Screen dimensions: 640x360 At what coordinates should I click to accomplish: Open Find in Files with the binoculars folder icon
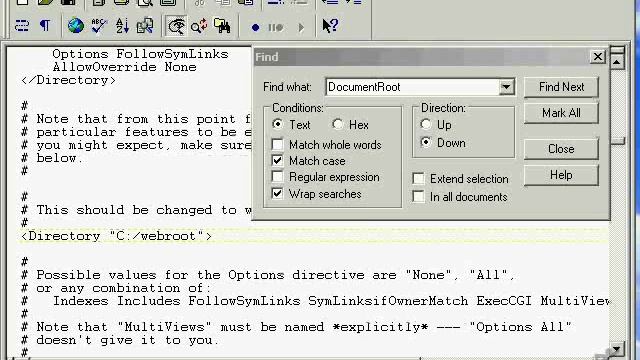click(x=222, y=27)
